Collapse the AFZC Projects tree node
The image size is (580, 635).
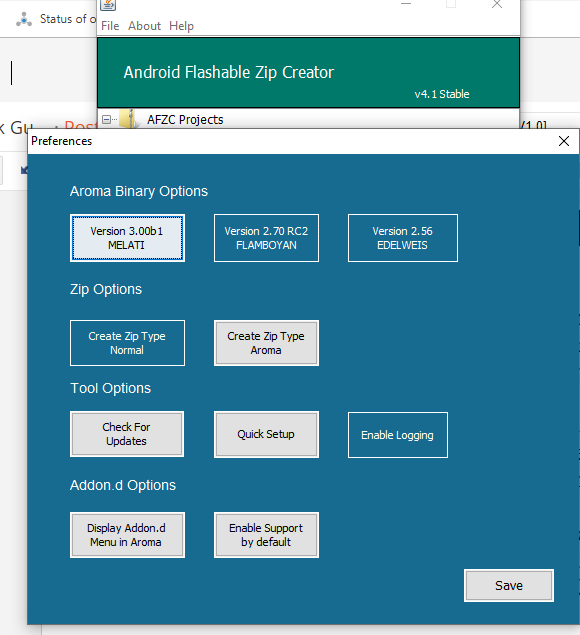pyautogui.click(x=106, y=119)
